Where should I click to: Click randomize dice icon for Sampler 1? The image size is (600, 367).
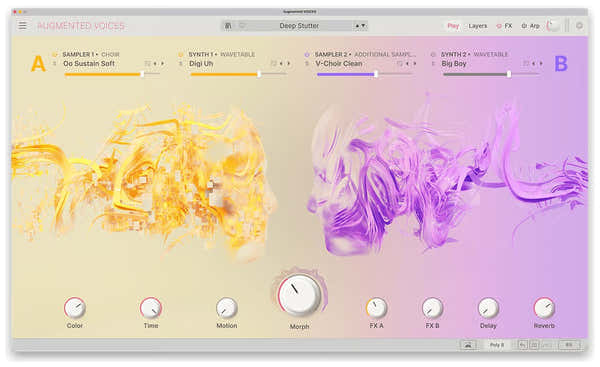(147, 64)
